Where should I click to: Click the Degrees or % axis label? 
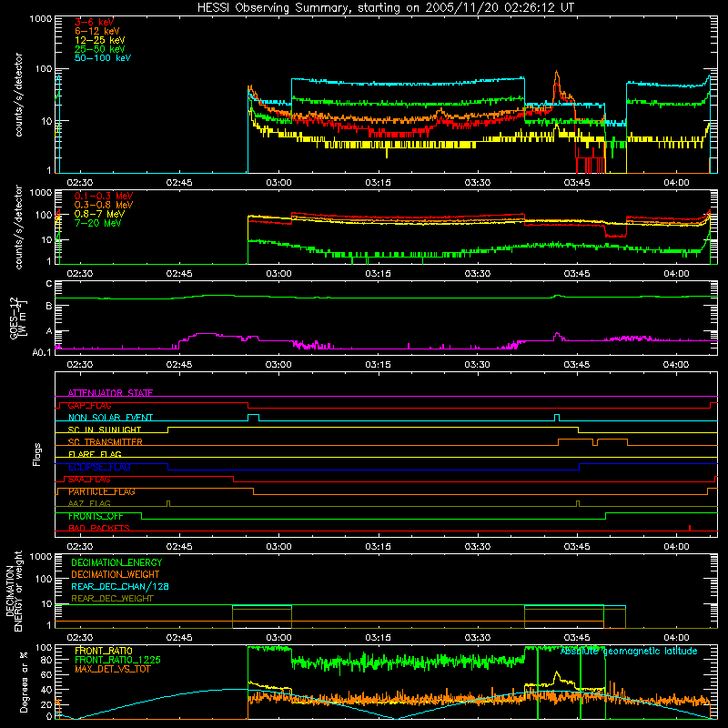point(24,682)
